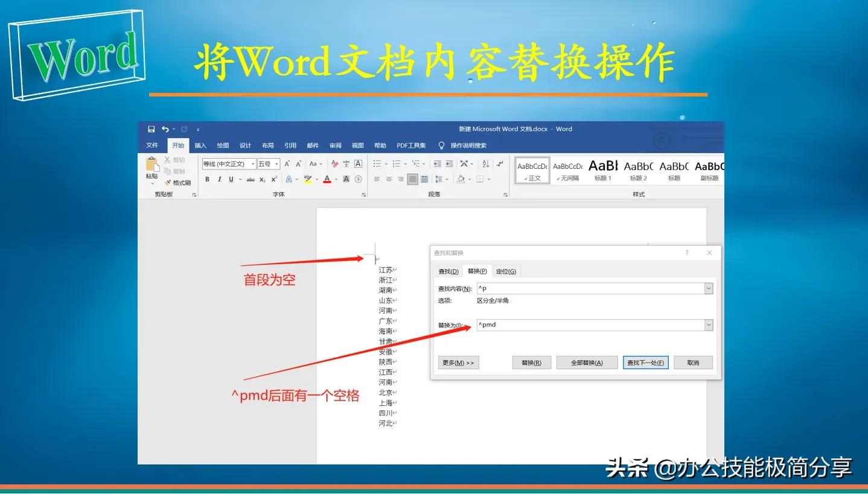Click the 江苏 line in the document
The height and width of the screenshot is (494, 868).
pyautogui.click(x=386, y=270)
